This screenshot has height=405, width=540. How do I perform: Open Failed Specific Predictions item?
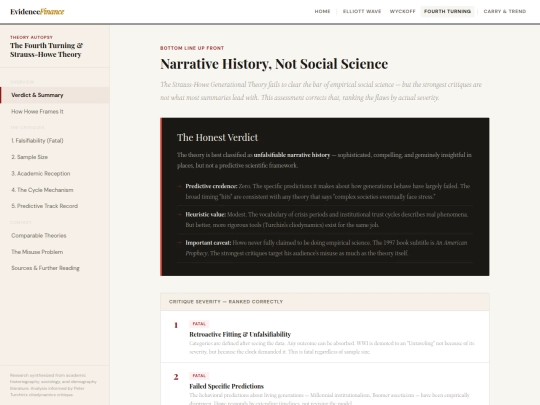[x=227, y=386]
